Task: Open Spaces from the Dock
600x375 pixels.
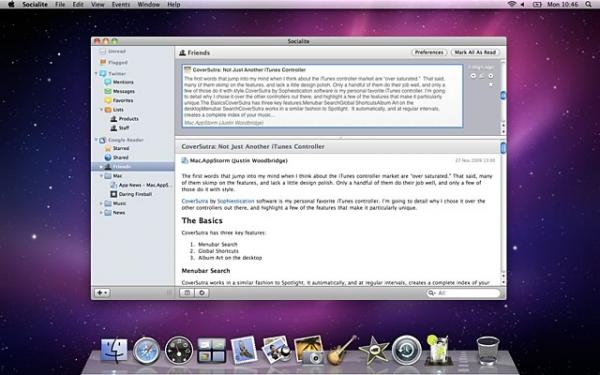Action: point(211,351)
